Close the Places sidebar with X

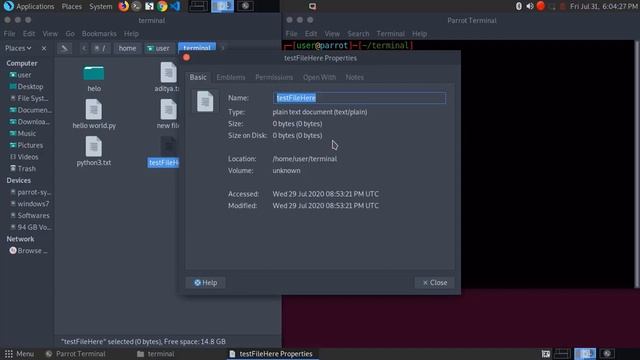[44, 48]
